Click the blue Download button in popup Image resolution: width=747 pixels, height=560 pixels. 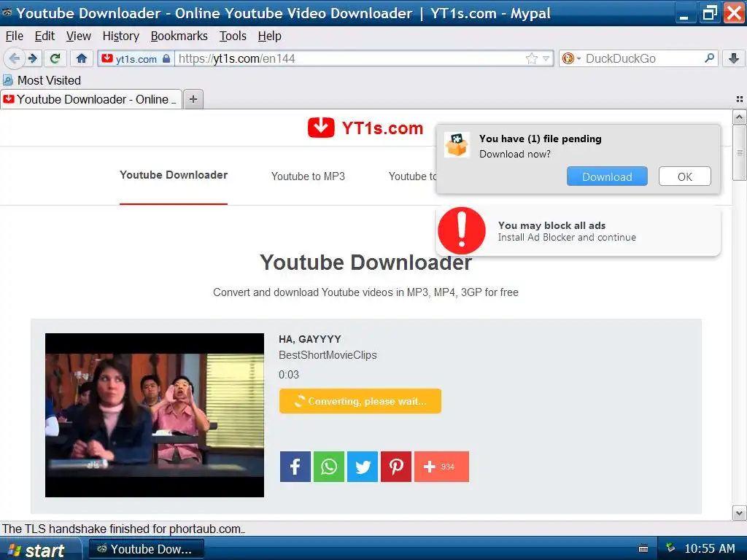tap(607, 176)
